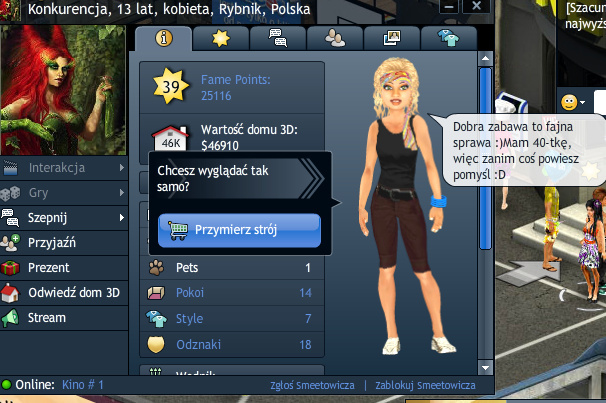Click the Odwiedź dom 3D house icon
Image resolution: width=606 pixels, height=403 pixels.
[x=10, y=292]
